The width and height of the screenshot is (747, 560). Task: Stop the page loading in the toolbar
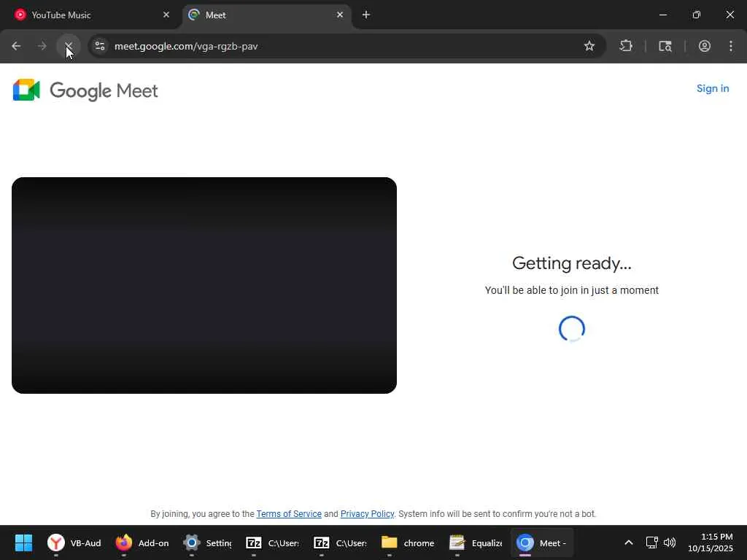click(x=69, y=46)
